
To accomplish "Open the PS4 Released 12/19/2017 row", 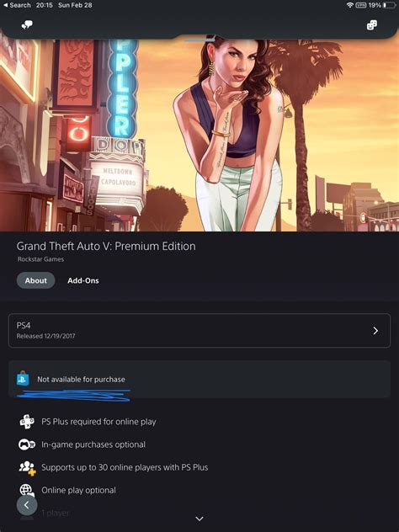I will pos(199,331).
